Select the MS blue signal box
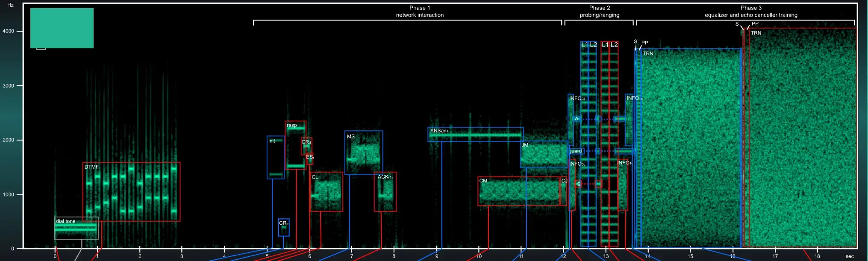The image size is (868, 261). 363,152
